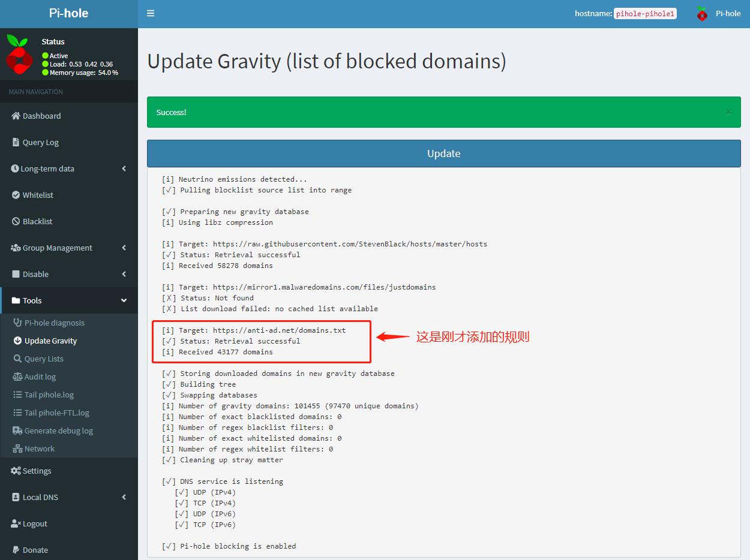
Task: Expand the Disable submenu chevron
Action: tap(124, 274)
